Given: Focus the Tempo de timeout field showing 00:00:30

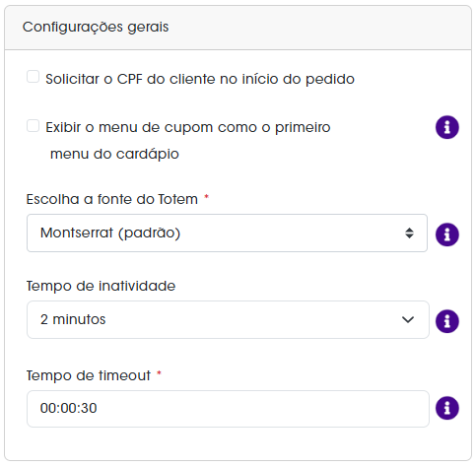Looking at the screenshot, I should pos(228,409).
